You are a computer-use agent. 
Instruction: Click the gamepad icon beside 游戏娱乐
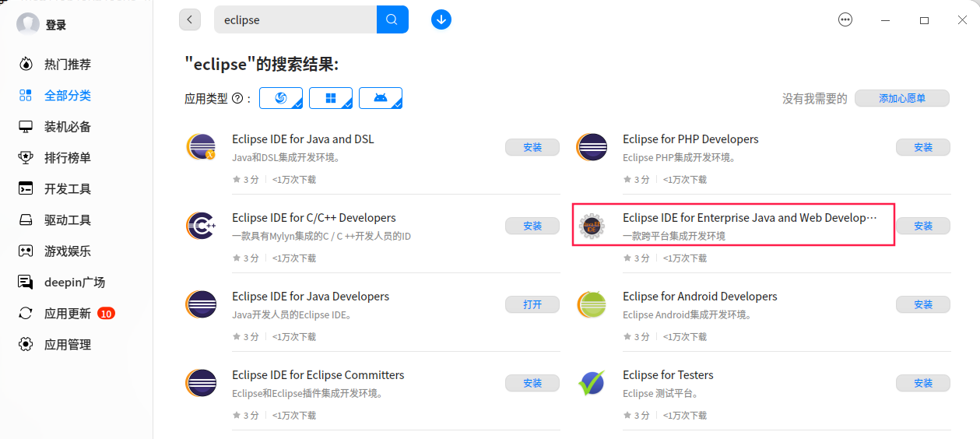(x=26, y=251)
